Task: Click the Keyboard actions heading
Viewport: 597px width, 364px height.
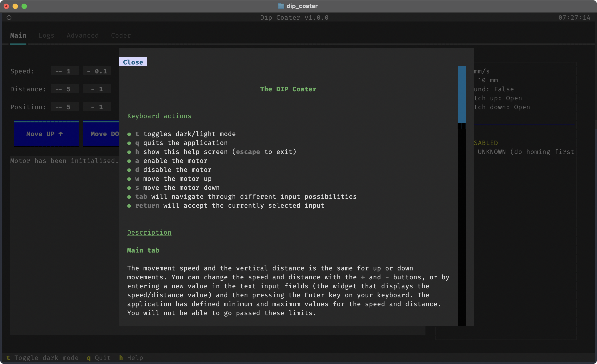Action: click(159, 116)
